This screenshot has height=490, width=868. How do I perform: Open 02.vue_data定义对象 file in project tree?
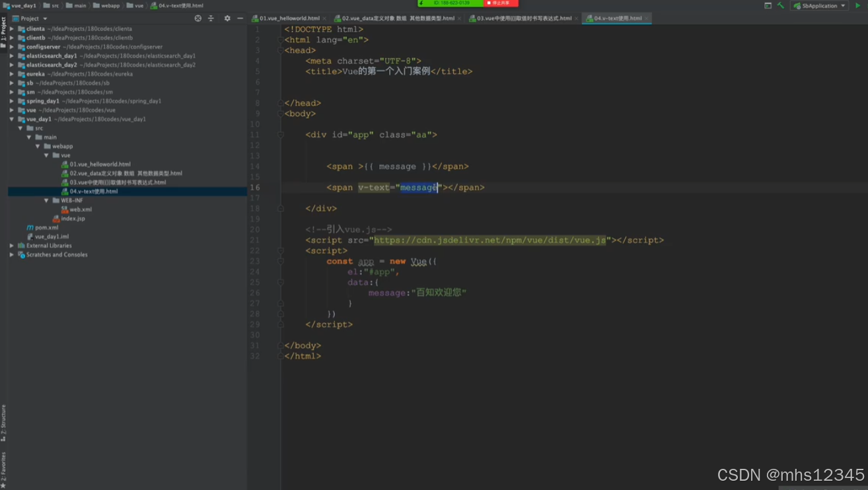point(126,174)
